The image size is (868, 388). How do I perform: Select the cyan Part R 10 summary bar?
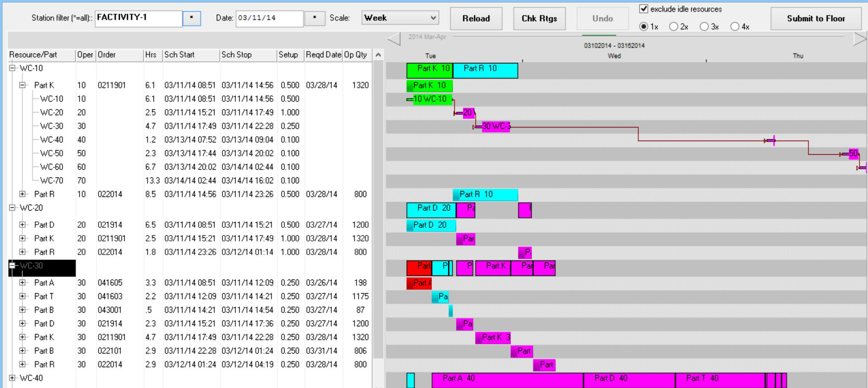pos(485,69)
